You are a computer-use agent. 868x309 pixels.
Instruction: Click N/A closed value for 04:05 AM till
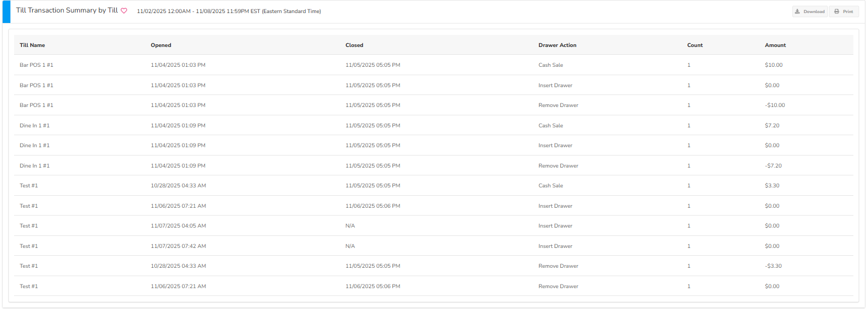(x=350, y=226)
